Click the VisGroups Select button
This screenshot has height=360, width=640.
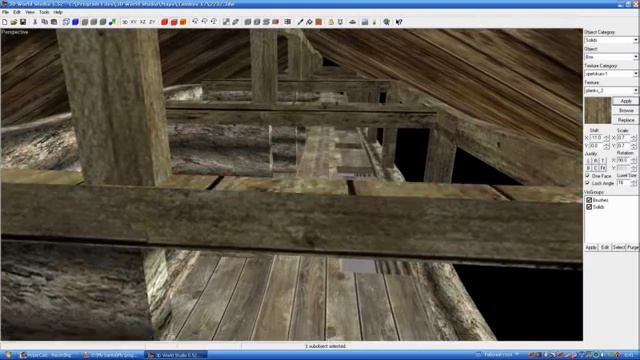[618, 247]
